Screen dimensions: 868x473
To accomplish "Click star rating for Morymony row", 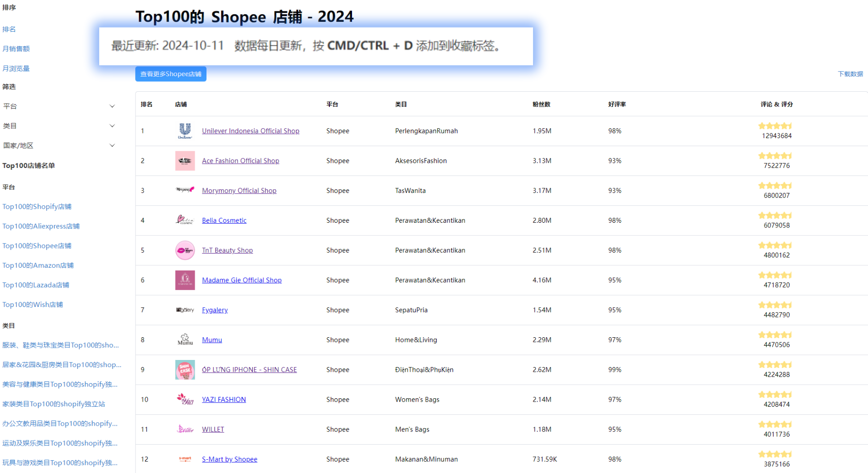I will click(775, 185).
